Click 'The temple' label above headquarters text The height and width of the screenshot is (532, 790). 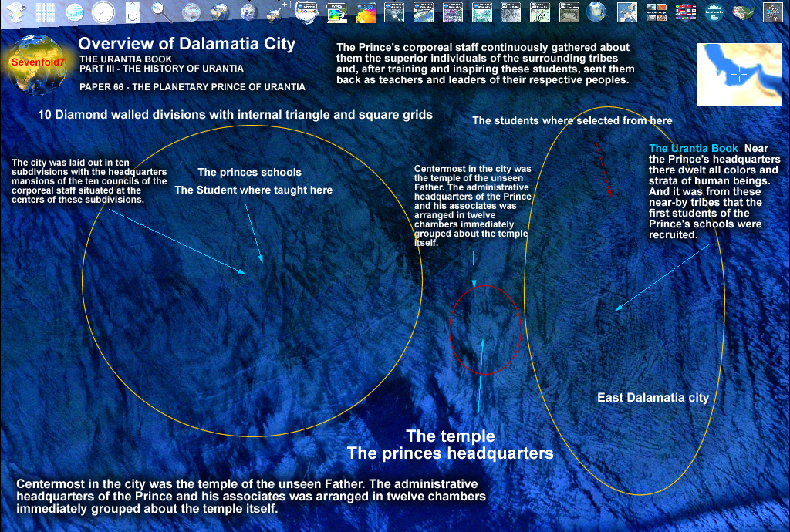coord(451,436)
